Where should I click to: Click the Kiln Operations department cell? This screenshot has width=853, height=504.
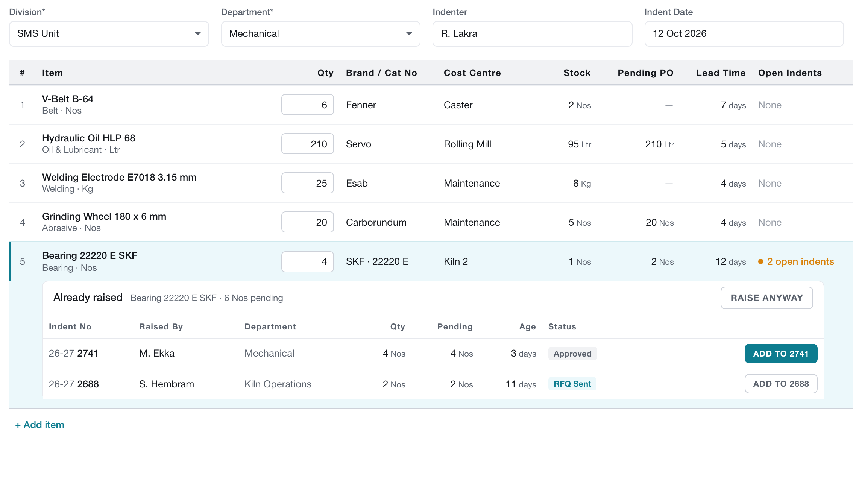click(x=278, y=384)
